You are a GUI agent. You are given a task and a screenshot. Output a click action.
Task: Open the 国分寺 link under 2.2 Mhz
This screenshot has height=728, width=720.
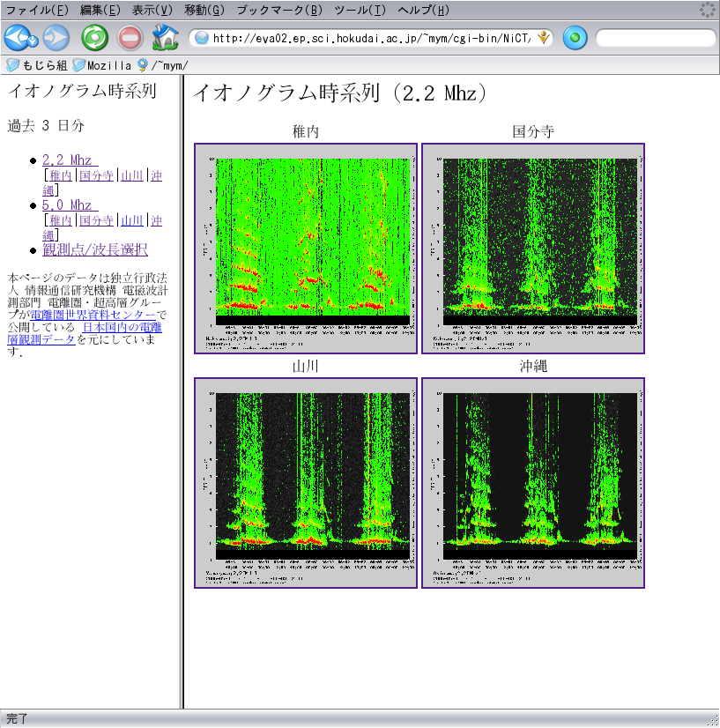96,175
